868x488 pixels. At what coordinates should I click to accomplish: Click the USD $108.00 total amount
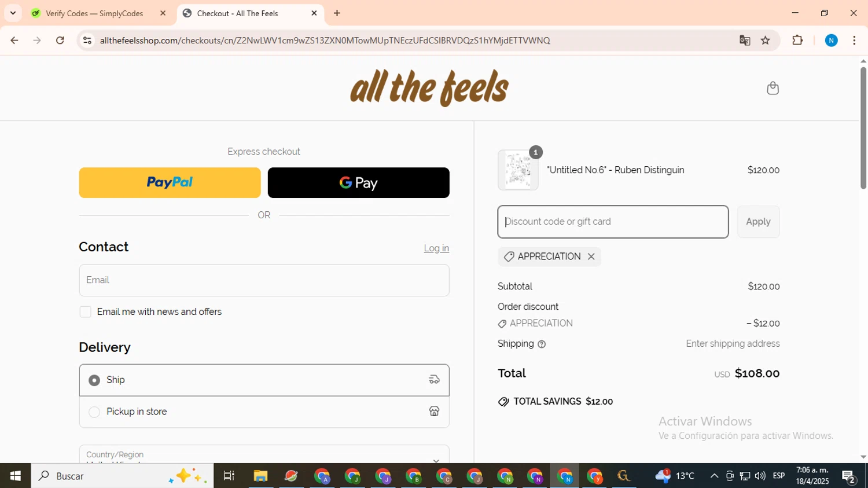747,373
